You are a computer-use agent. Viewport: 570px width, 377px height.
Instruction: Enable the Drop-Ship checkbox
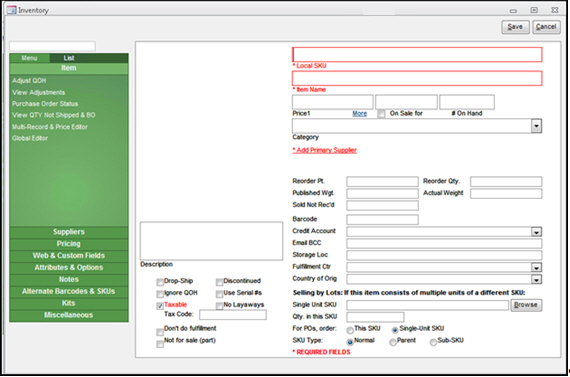160,282
